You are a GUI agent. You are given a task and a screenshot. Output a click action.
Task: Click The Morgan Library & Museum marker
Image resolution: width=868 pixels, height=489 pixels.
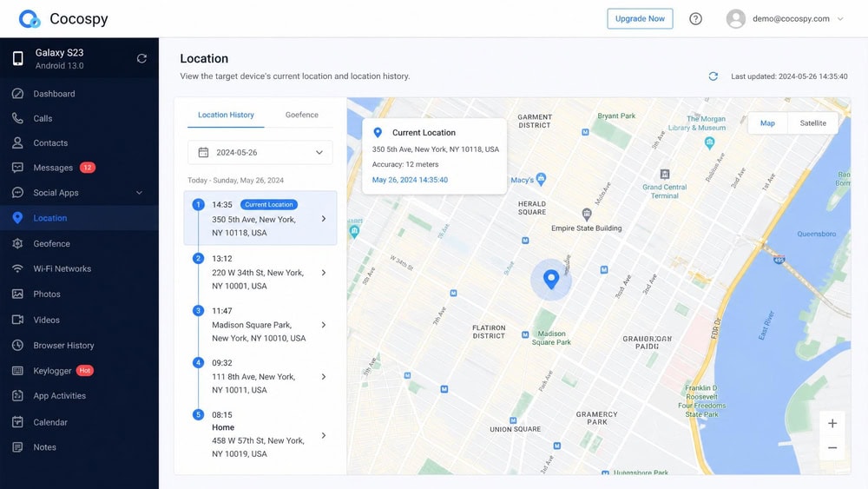pyautogui.click(x=710, y=143)
